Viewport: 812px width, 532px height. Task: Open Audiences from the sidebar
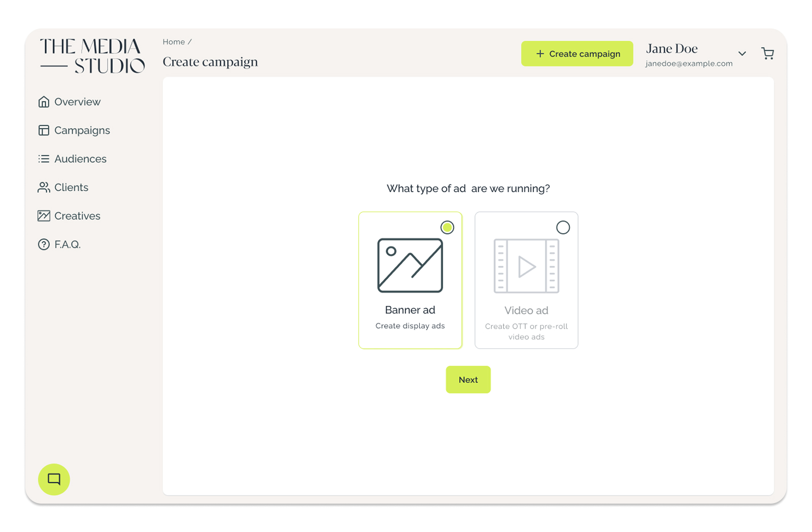click(x=73, y=159)
